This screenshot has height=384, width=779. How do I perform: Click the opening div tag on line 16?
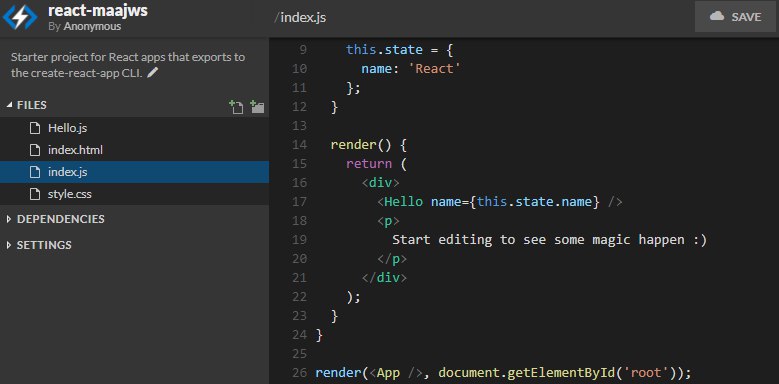[x=381, y=182]
